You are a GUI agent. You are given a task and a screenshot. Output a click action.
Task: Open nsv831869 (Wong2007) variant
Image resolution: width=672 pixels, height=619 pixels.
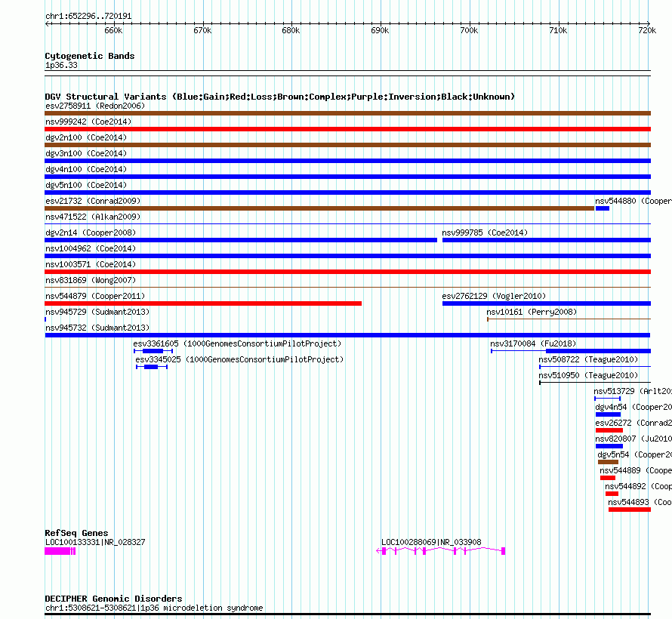coord(91,280)
